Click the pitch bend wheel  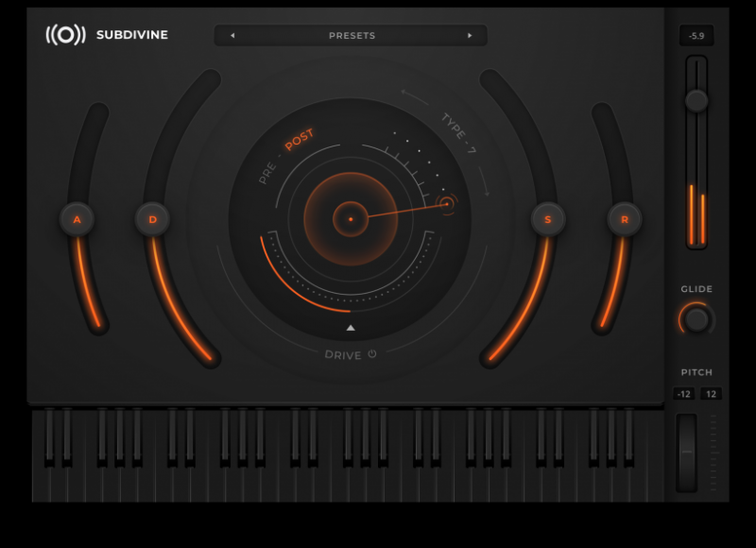[x=687, y=453]
